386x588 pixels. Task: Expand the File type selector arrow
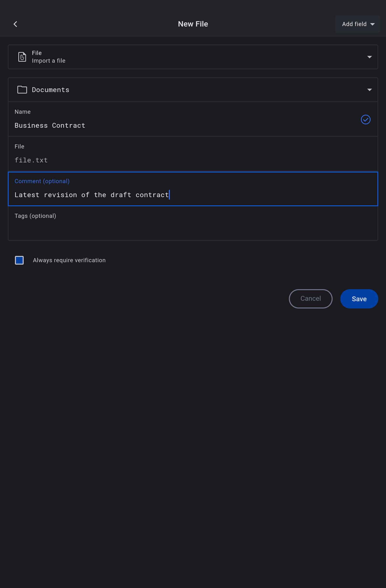pyautogui.click(x=369, y=57)
